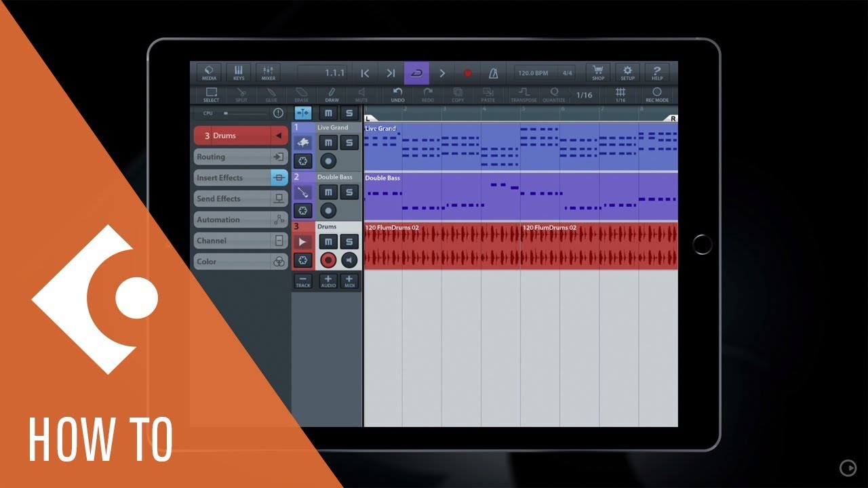Screen dimensions: 868x488
Task: Expand the Routing inspector section
Action: point(241,157)
